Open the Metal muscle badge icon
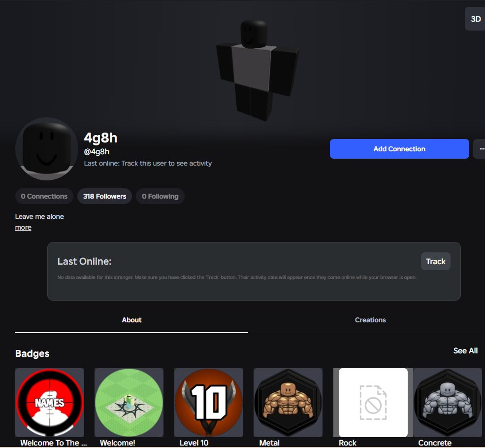Image resolution: width=485 pixels, height=448 pixels. pos(288,403)
